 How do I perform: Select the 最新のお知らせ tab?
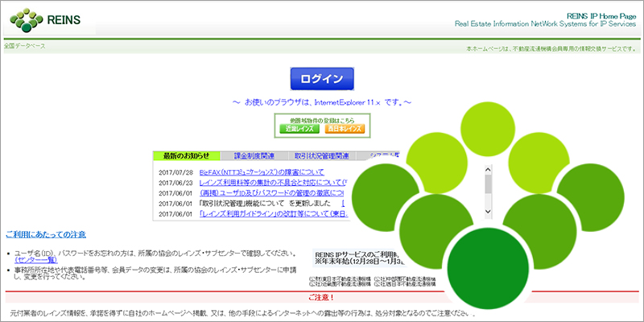pyautogui.click(x=186, y=155)
